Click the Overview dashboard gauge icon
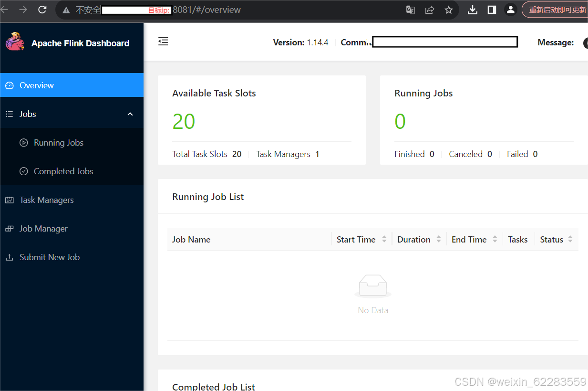588x391 pixels. 10,85
